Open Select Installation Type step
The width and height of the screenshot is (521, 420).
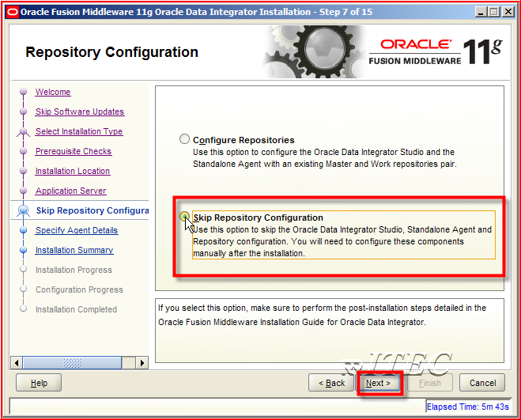(x=79, y=131)
